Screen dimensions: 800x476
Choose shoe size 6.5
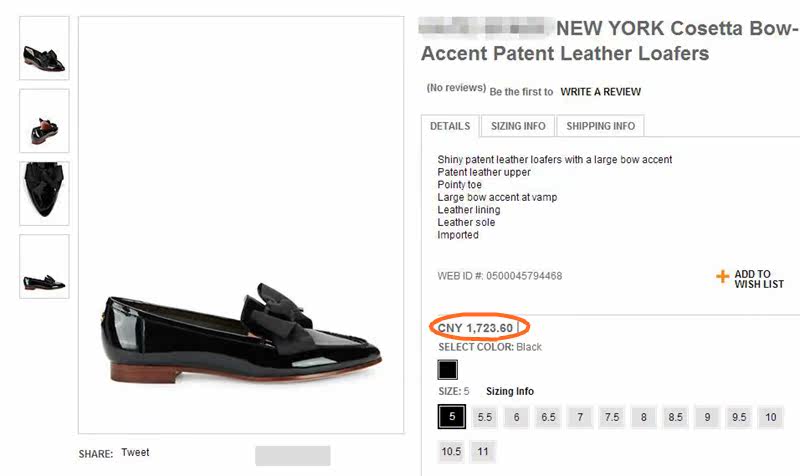pos(548,417)
